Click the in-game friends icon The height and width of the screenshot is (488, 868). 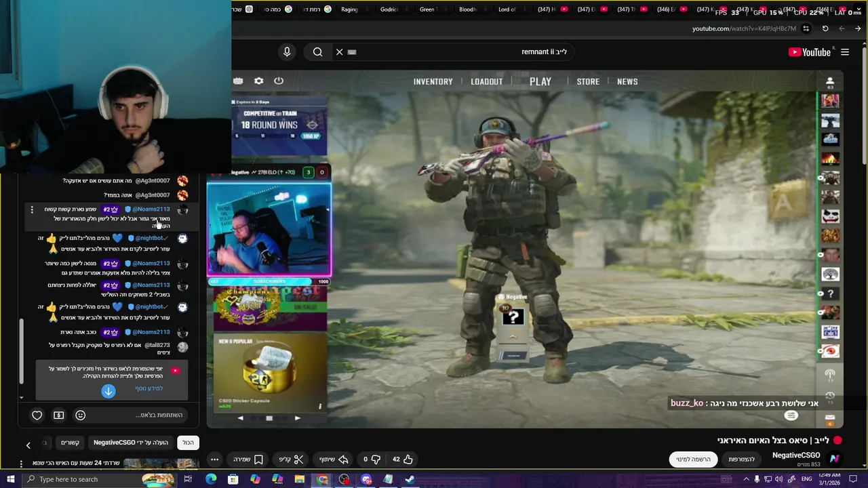click(x=830, y=81)
